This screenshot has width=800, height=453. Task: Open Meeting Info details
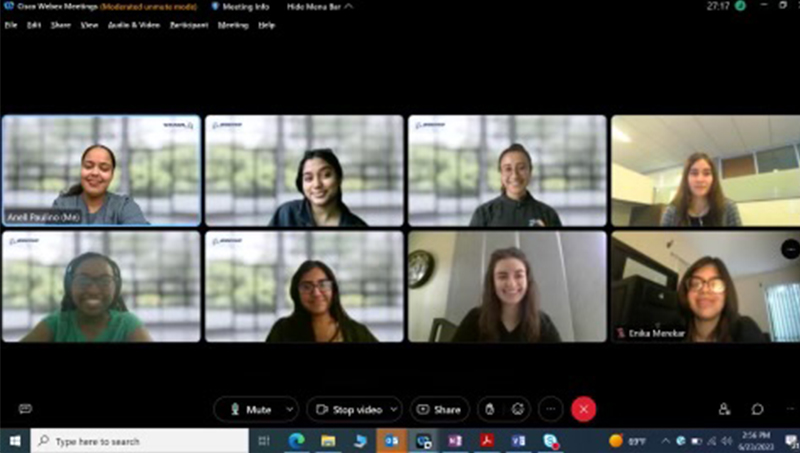pos(240,7)
